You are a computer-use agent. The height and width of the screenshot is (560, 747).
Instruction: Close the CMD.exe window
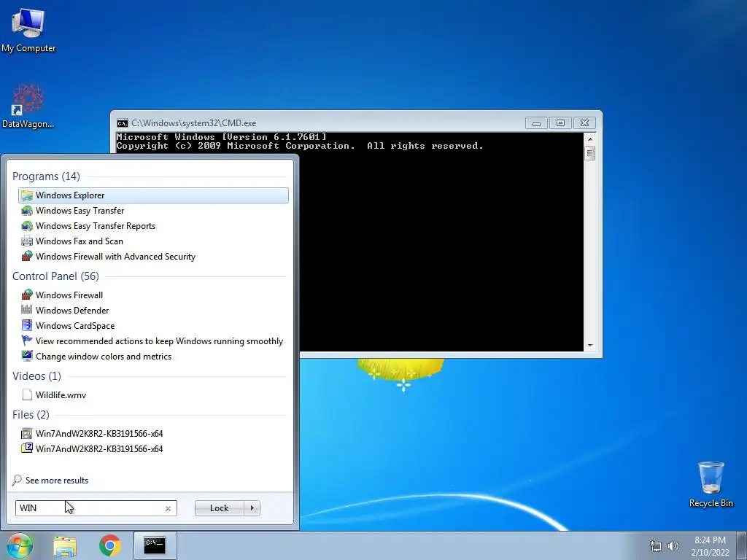584,123
